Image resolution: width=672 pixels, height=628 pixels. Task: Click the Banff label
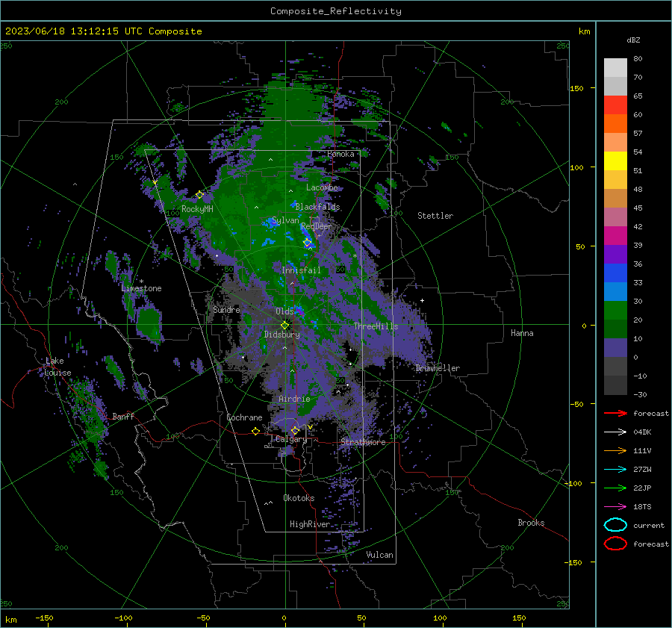pyautogui.click(x=123, y=416)
